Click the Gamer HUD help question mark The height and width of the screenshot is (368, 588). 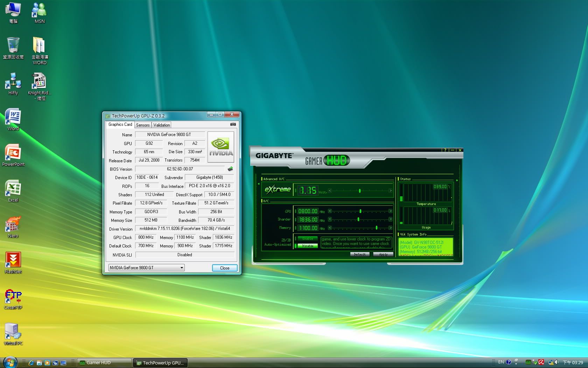click(x=445, y=150)
